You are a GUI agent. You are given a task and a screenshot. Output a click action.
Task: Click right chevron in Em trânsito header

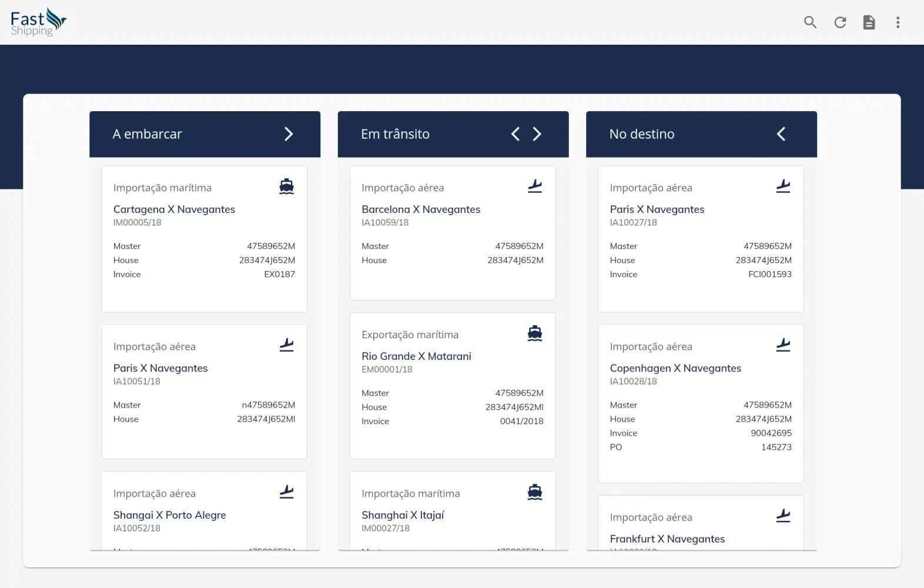537,134
